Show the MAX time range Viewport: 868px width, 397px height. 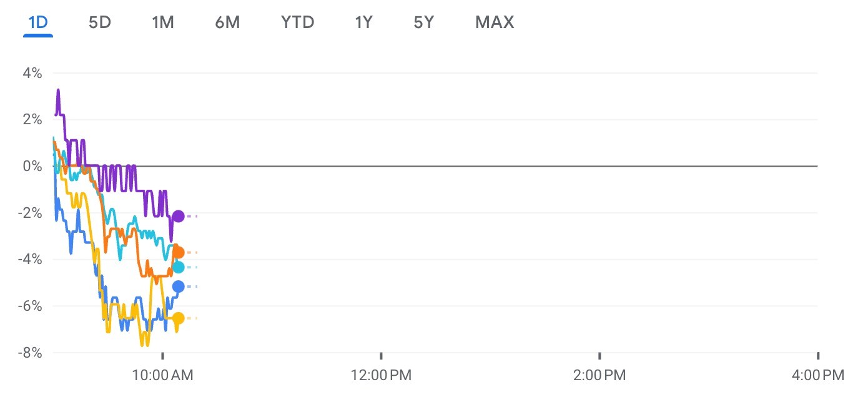pyautogui.click(x=495, y=22)
